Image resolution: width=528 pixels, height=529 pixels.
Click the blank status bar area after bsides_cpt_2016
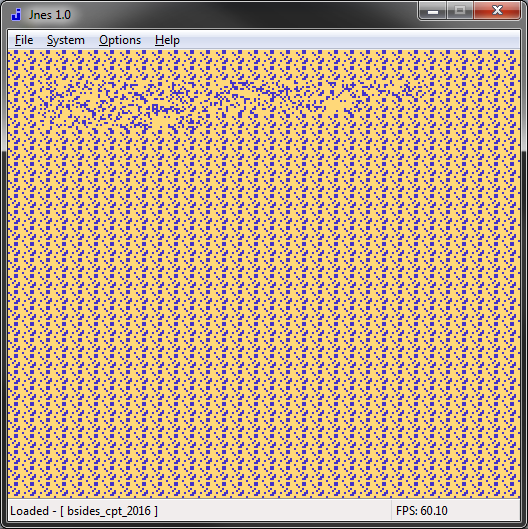pyautogui.click(x=273, y=510)
